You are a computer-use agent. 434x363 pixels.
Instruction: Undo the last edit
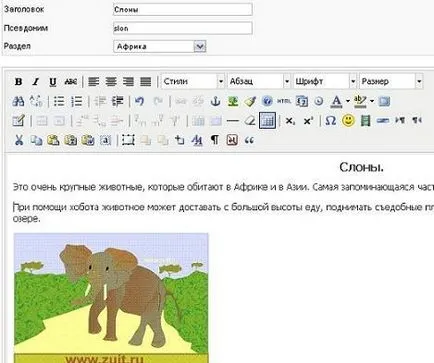tap(140, 101)
